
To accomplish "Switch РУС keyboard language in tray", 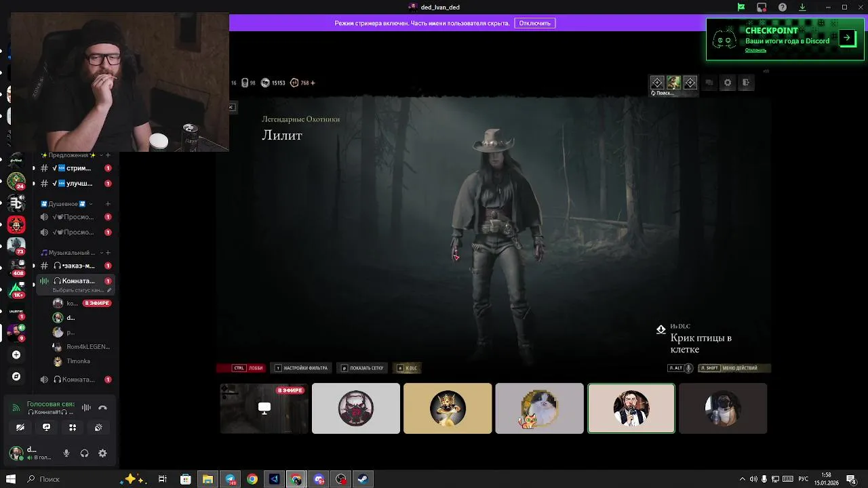I will click(x=804, y=479).
